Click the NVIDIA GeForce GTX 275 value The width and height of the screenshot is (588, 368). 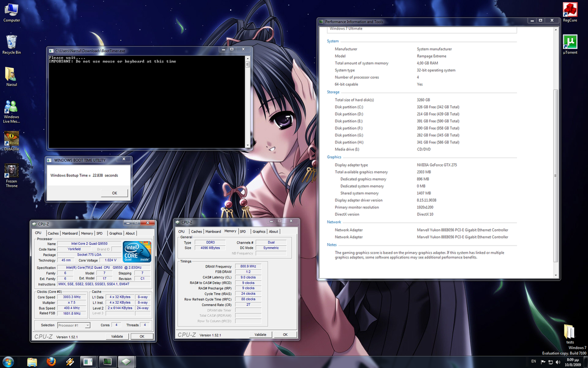click(437, 165)
